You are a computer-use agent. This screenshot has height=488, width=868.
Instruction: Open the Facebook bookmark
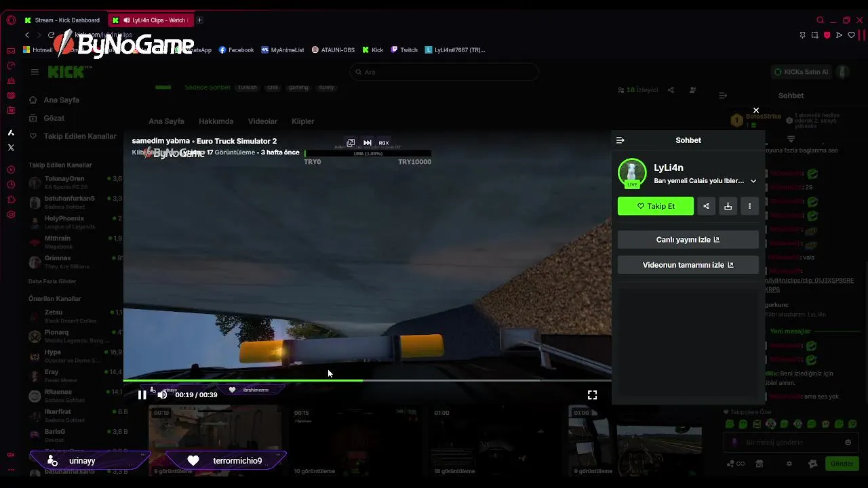236,50
